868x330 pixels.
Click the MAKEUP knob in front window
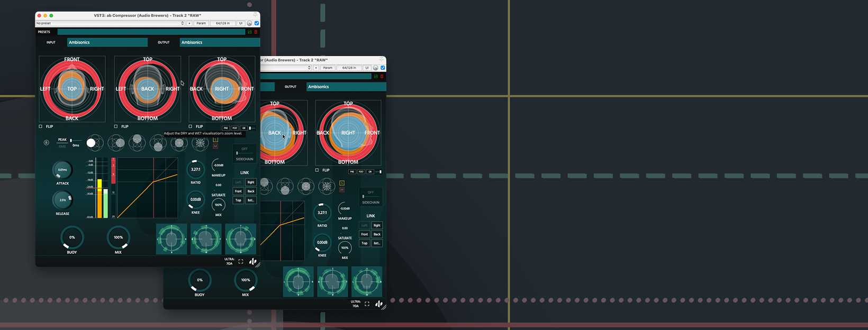pos(219,165)
